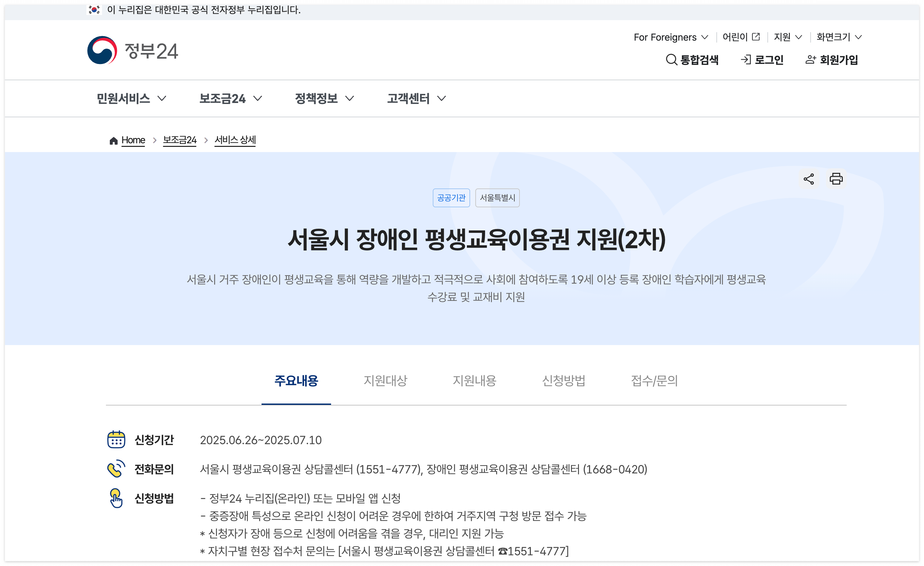Select the 접수/문의 tab
This screenshot has width=924, height=566.
click(x=654, y=381)
